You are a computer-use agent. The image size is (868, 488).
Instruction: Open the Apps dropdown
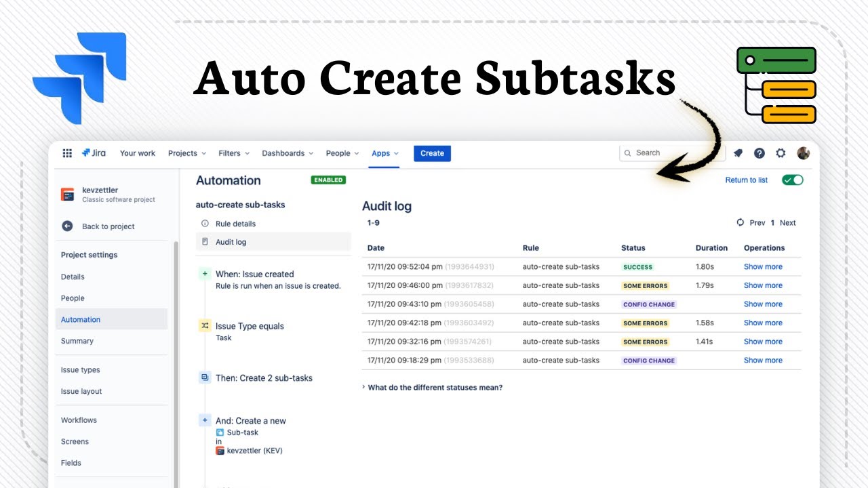tap(385, 153)
